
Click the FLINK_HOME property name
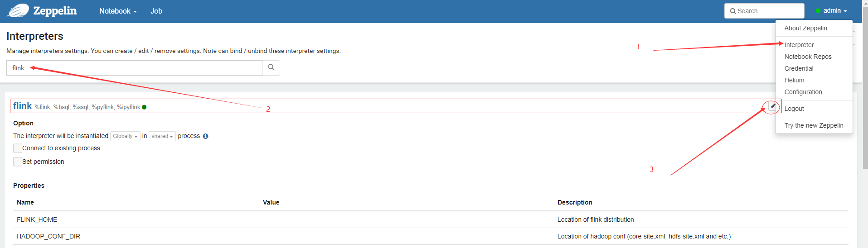(x=37, y=219)
